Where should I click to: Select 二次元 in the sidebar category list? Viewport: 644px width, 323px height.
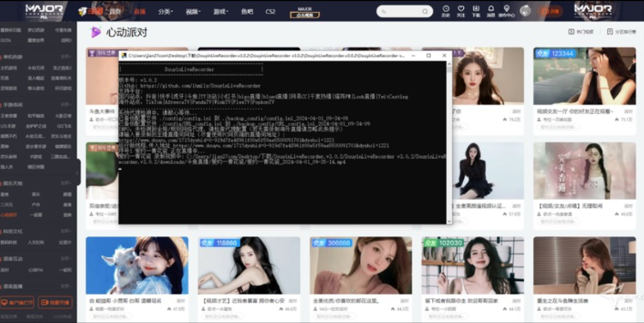tap(6, 205)
